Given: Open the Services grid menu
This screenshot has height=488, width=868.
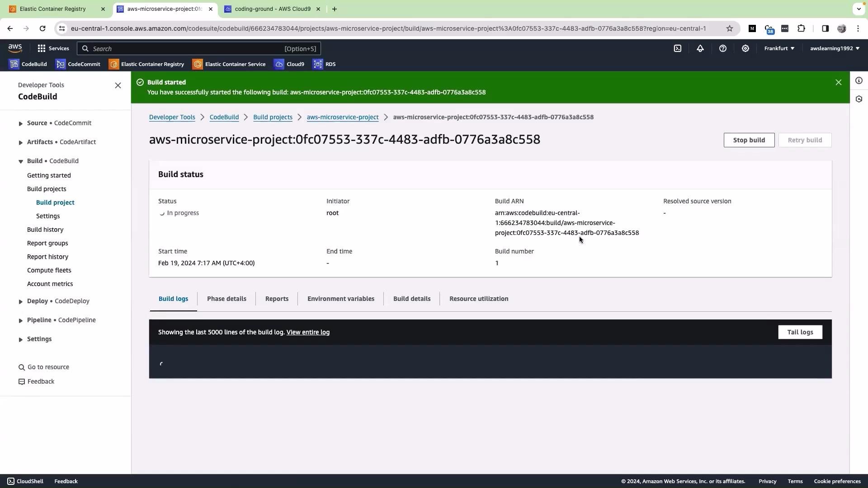Looking at the screenshot, I should 53,48.
